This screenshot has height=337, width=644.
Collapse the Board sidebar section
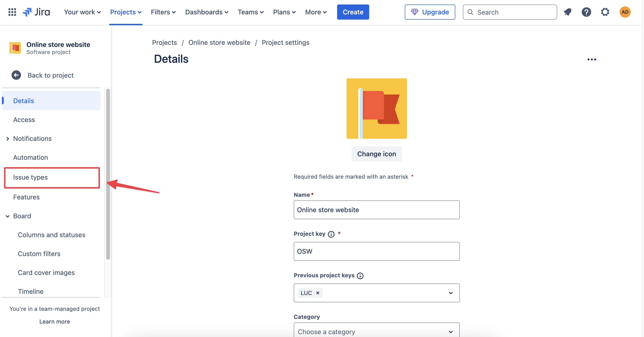click(8, 216)
